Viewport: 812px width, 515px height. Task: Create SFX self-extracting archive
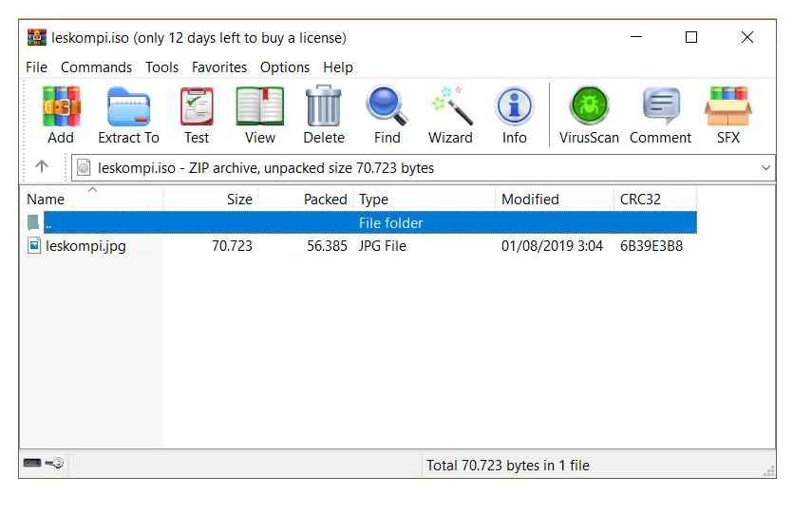(728, 106)
